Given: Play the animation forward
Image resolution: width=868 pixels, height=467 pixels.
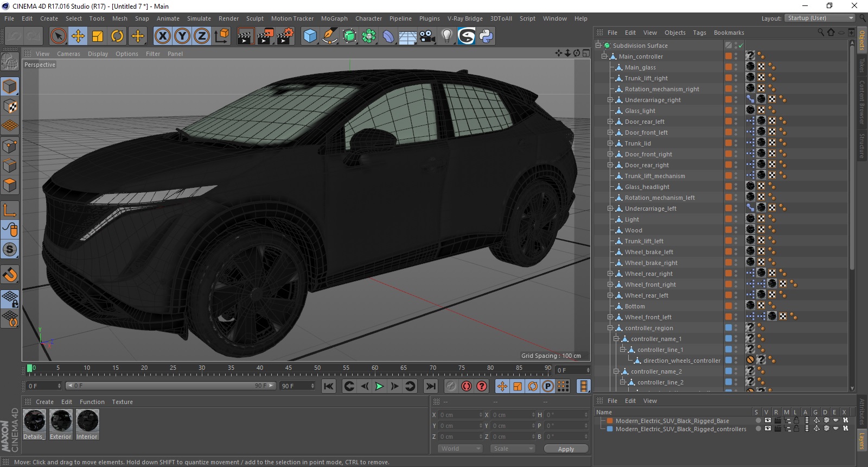Looking at the screenshot, I should click(379, 386).
